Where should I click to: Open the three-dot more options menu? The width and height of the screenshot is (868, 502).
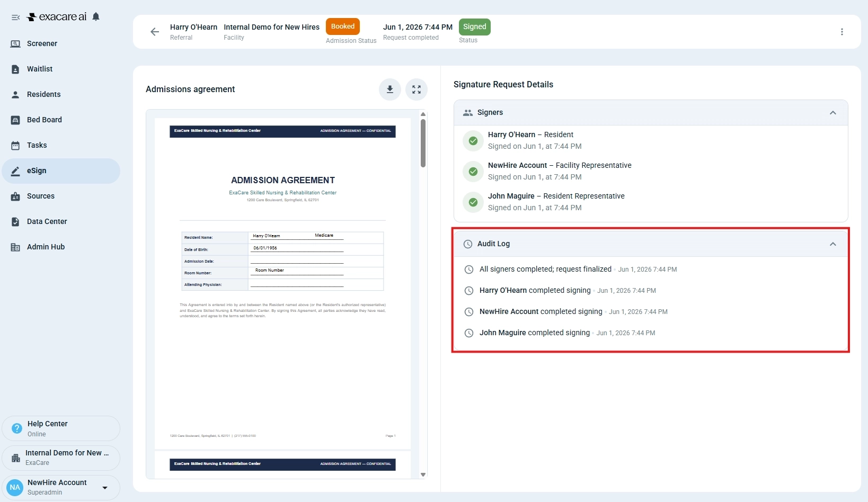click(842, 32)
